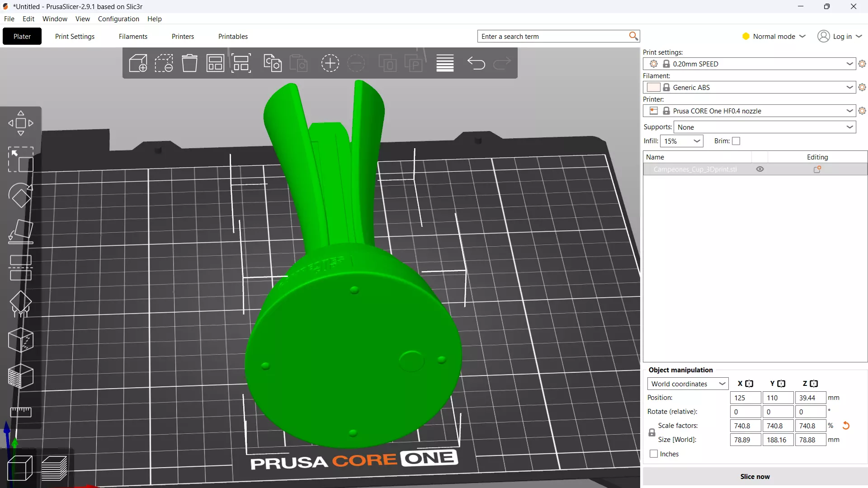
Task: Switch to the Print Settings tab
Action: pos(75,36)
